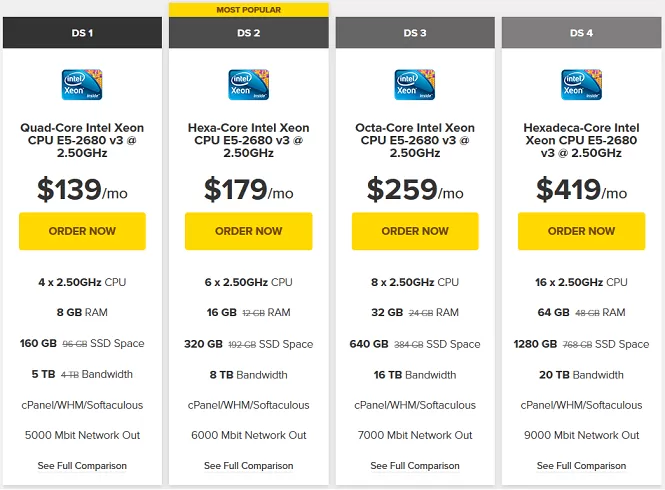Open See Full Comparison under DS 2
The height and width of the screenshot is (490, 665).
coord(249,466)
